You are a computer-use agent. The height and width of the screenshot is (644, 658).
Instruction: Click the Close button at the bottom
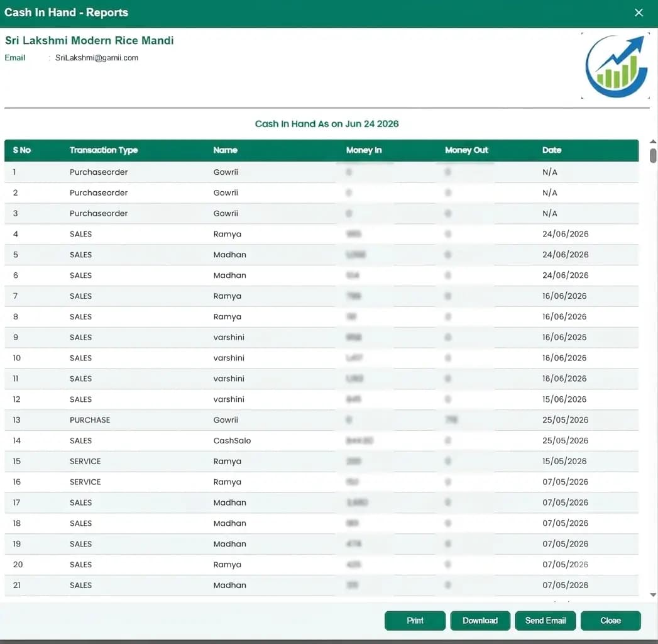[611, 621]
